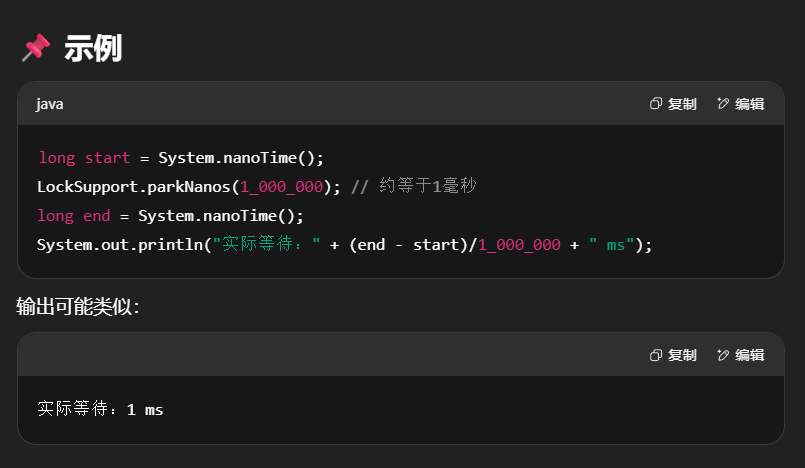Click the java language label
Image resolution: width=805 pixels, height=468 pixels.
coord(50,104)
